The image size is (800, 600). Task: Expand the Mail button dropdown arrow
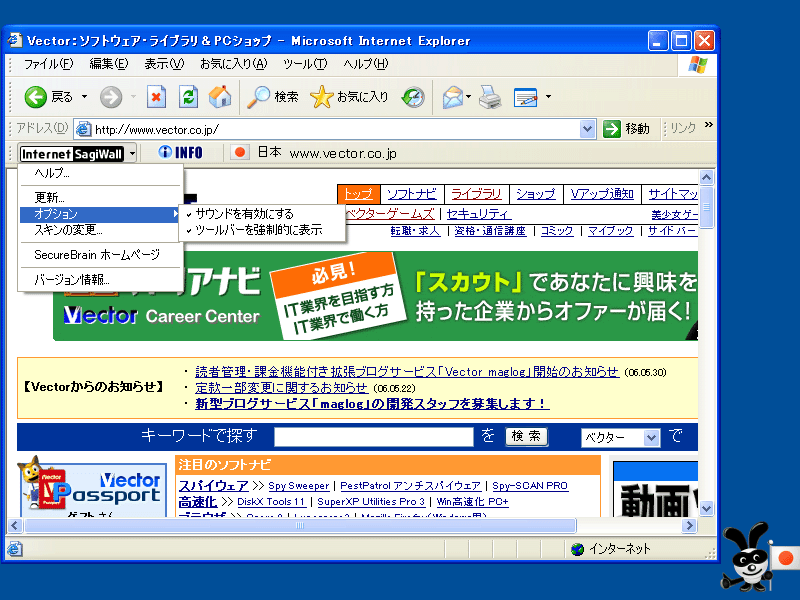(468, 96)
